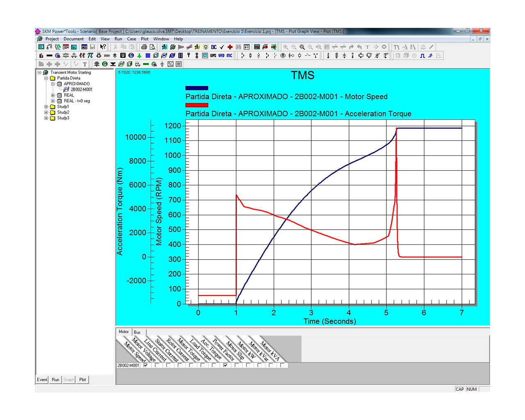525x420 pixels.
Task: Click the green wind turbine icon
Action: pos(139,55)
